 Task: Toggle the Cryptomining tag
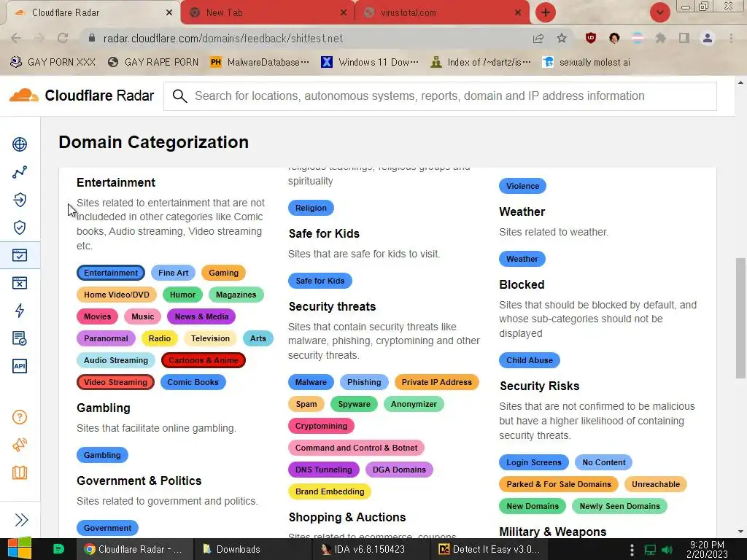click(321, 426)
